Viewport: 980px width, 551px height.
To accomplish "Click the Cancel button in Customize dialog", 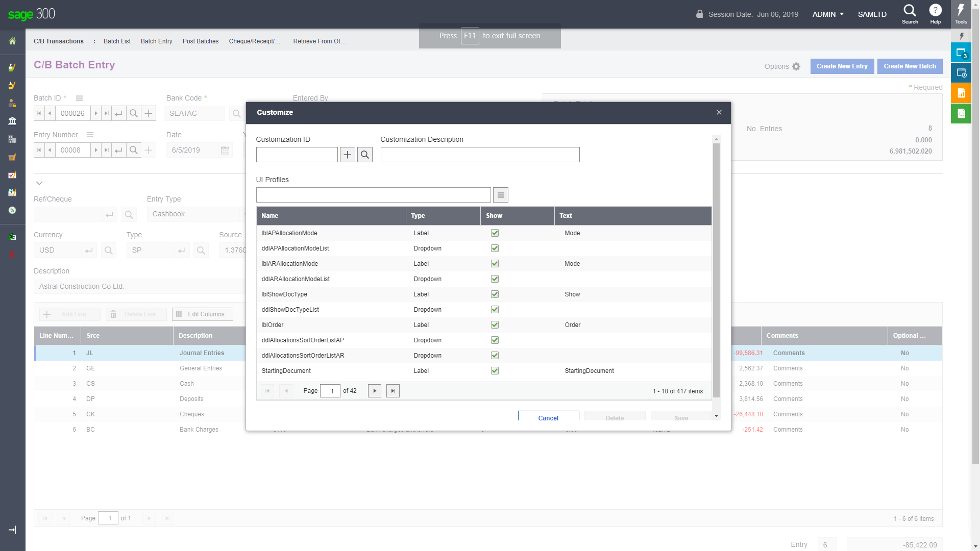I will coord(549,418).
